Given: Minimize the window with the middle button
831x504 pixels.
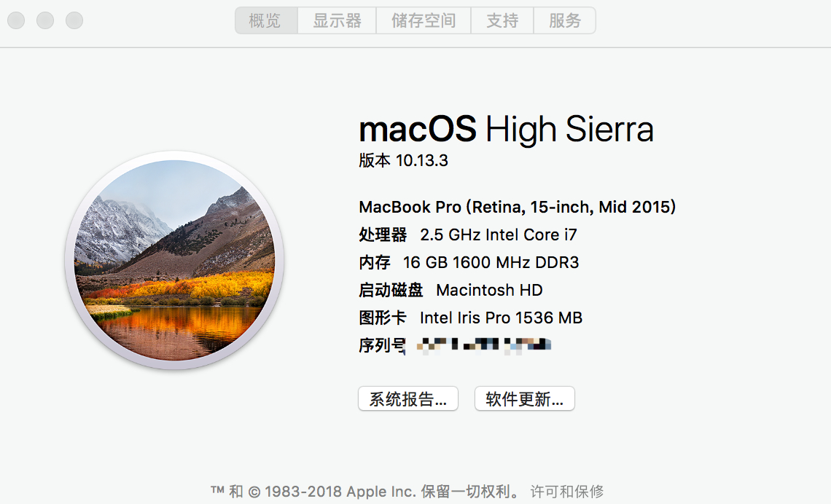Looking at the screenshot, I should 45,20.
